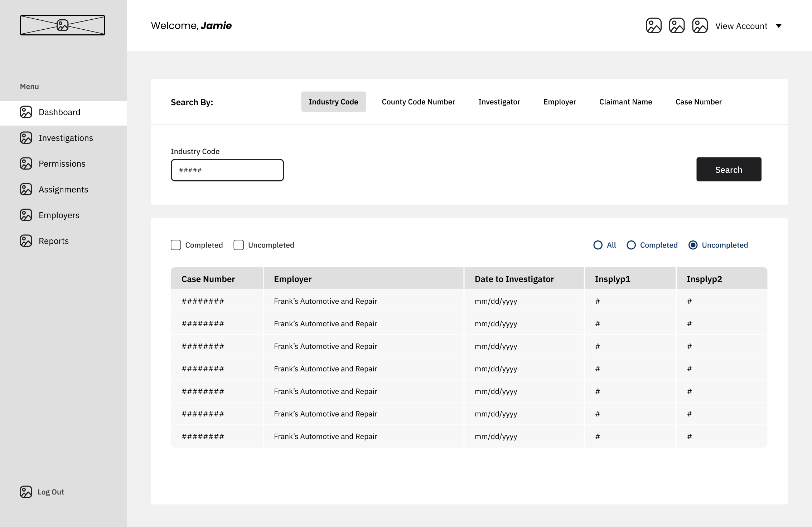The image size is (812, 527).
Task: Tick the Completed checkbox
Action: point(176,245)
